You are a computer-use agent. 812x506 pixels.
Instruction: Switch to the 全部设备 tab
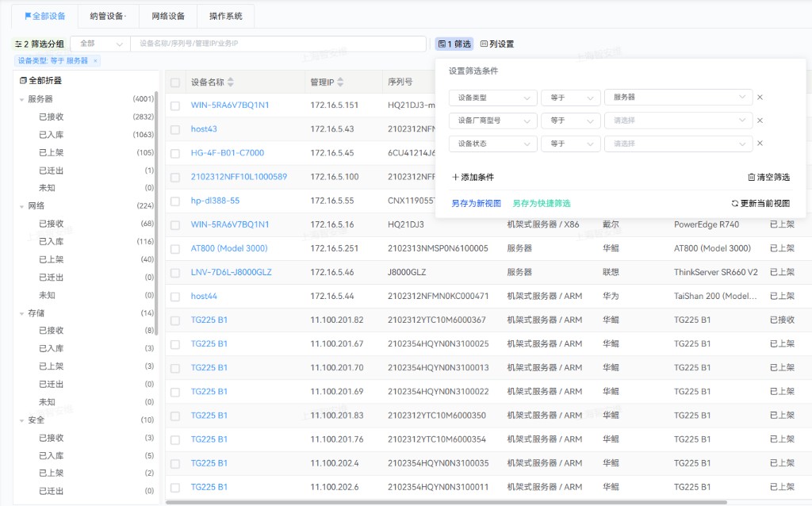pos(44,16)
